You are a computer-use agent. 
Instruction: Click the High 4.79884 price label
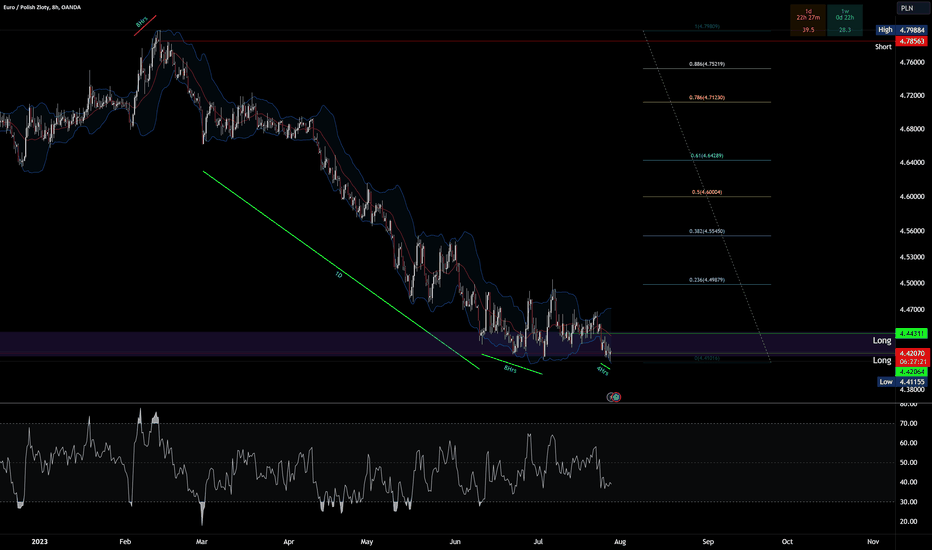pos(902,30)
